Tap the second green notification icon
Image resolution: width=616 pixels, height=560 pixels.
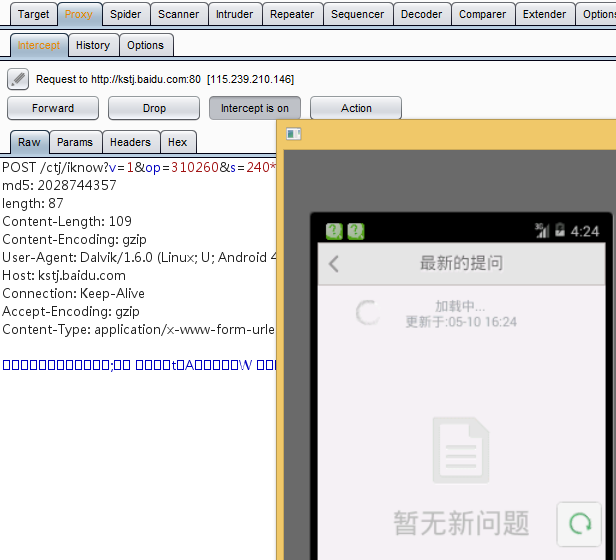[x=356, y=231]
